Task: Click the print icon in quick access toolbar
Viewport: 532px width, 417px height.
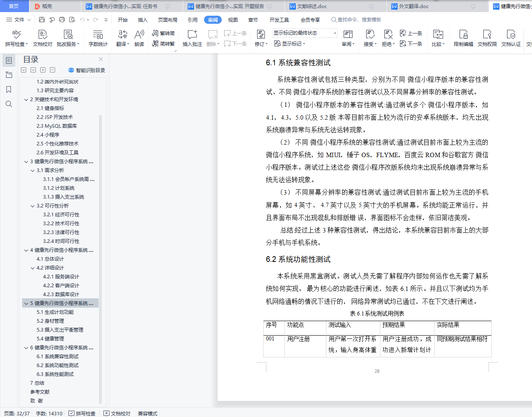Action: coord(62,20)
